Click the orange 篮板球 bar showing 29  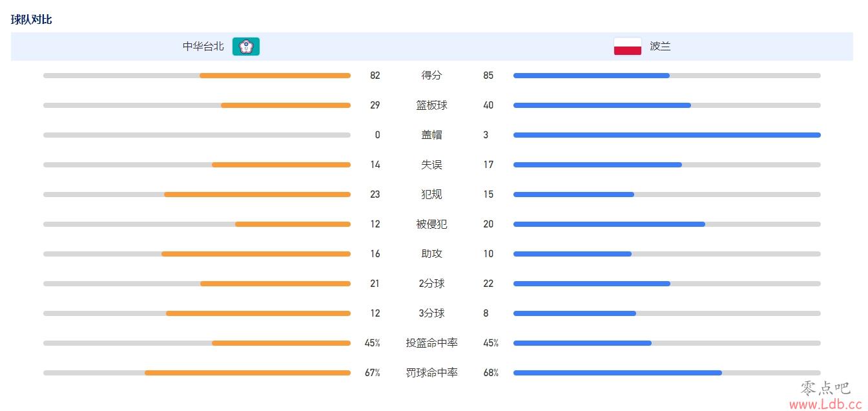[x=285, y=105]
